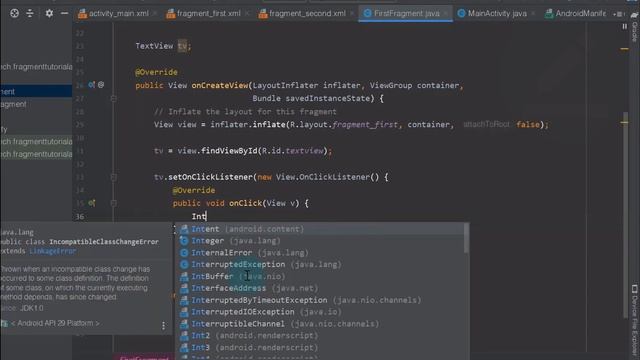The width and height of the screenshot is (640, 360).
Task: Click the code analysis pause indicator icon
Action: (624, 27)
